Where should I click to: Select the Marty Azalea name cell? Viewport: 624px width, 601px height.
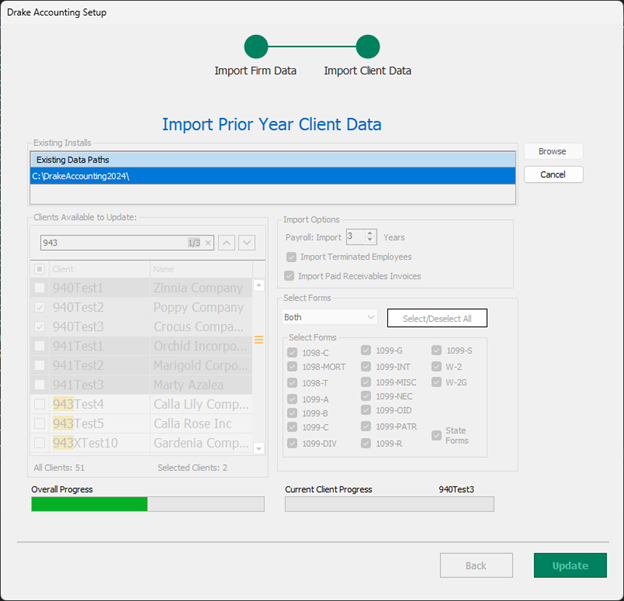[201, 385]
